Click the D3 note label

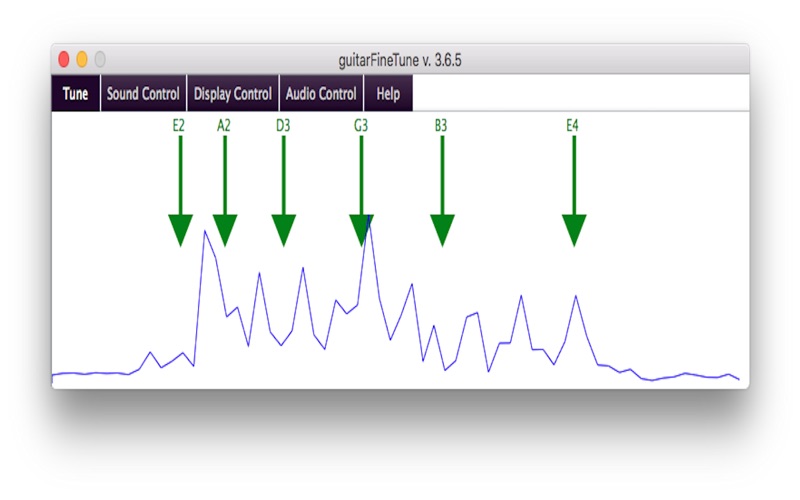tap(283, 126)
